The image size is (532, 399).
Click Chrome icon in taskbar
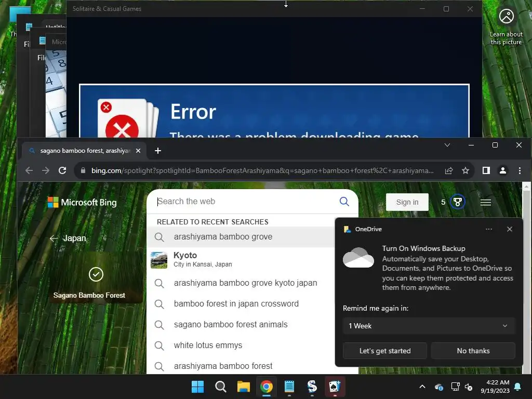pos(267,387)
